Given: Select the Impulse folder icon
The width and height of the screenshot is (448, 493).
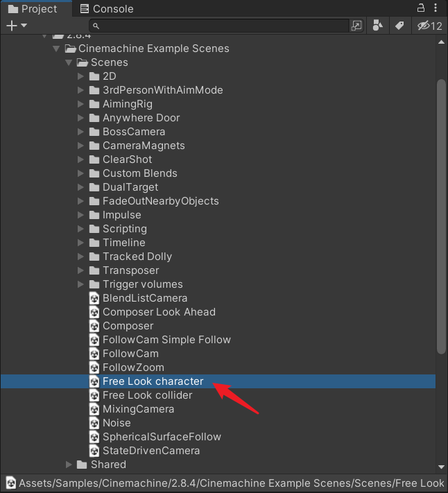Looking at the screenshot, I should pos(94,215).
